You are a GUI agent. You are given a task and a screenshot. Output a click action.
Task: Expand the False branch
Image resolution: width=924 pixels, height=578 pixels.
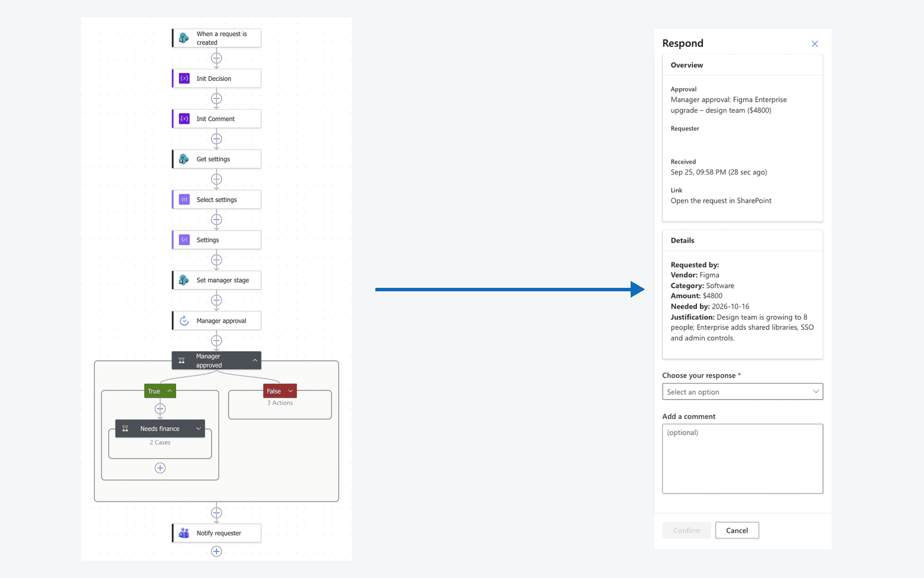pos(290,391)
